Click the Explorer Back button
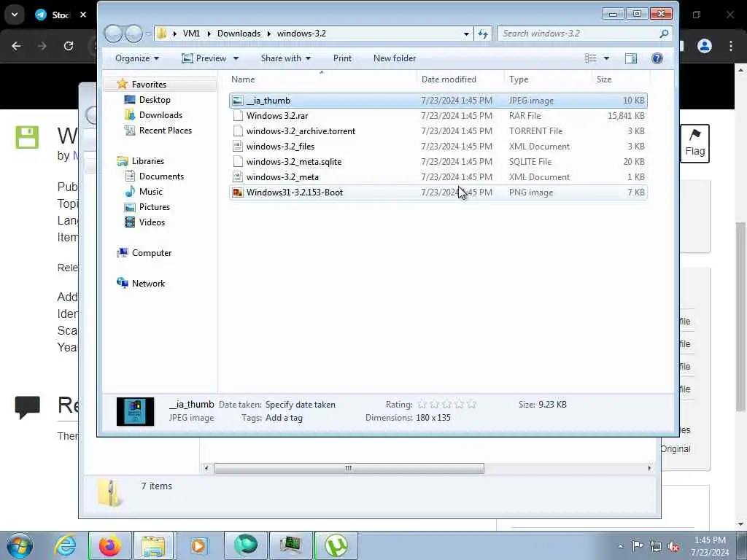Image resolution: width=747 pixels, height=560 pixels. point(113,34)
